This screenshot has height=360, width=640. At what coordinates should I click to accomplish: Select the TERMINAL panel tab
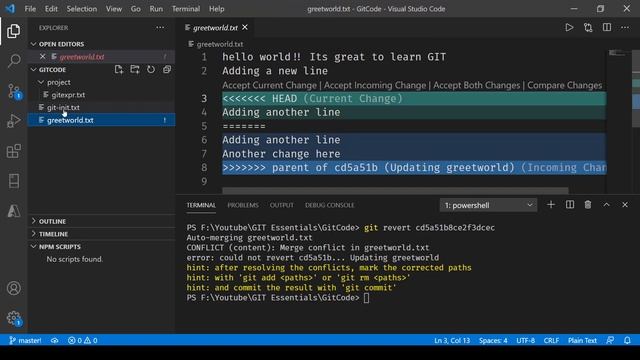tap(201, 205)
